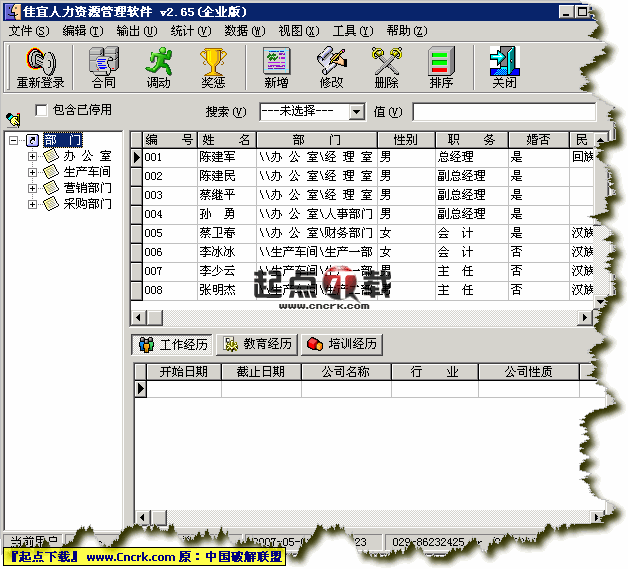Open the 视图 menu
This screenshot has height=569, width=628.
[299, 31]
